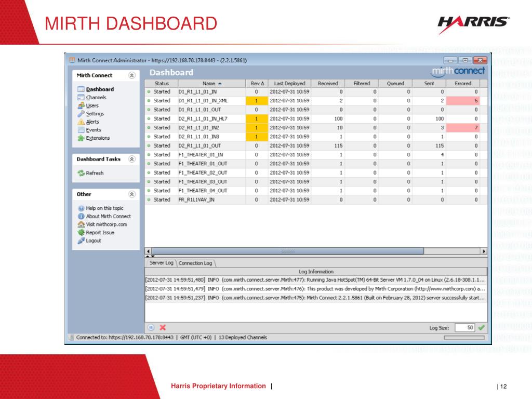Select the F1_THEATER_03_OUT channel name
Viewport: 532px width, 399px height.
click(203, 182)
